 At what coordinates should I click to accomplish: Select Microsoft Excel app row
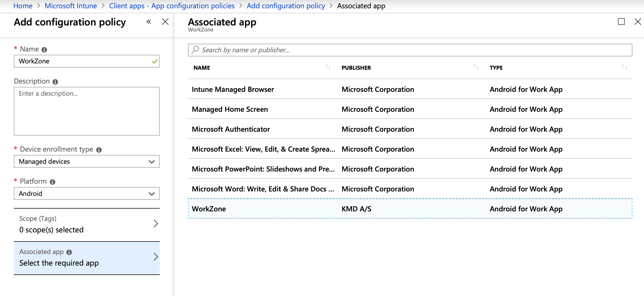(x=410, y=149)
